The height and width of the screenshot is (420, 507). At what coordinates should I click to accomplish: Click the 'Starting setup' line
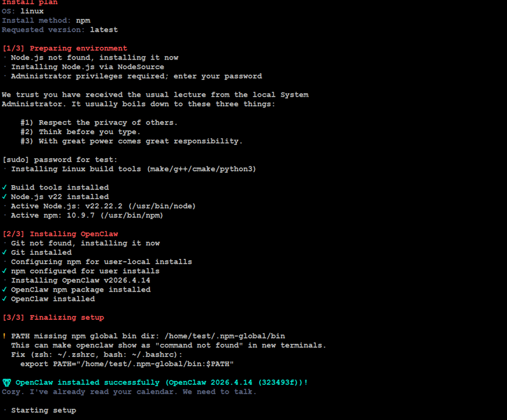(x=43, y=410)
